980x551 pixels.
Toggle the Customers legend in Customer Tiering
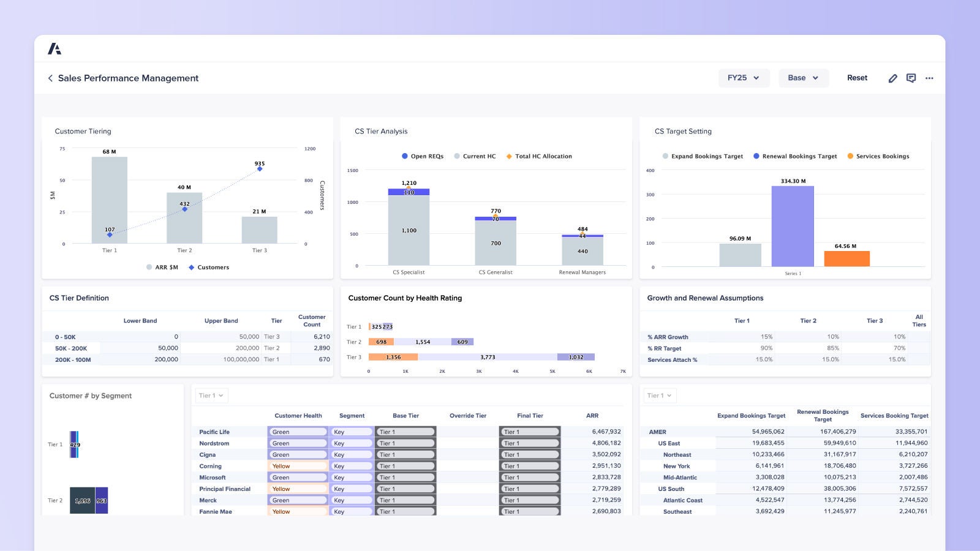[209, 267]
